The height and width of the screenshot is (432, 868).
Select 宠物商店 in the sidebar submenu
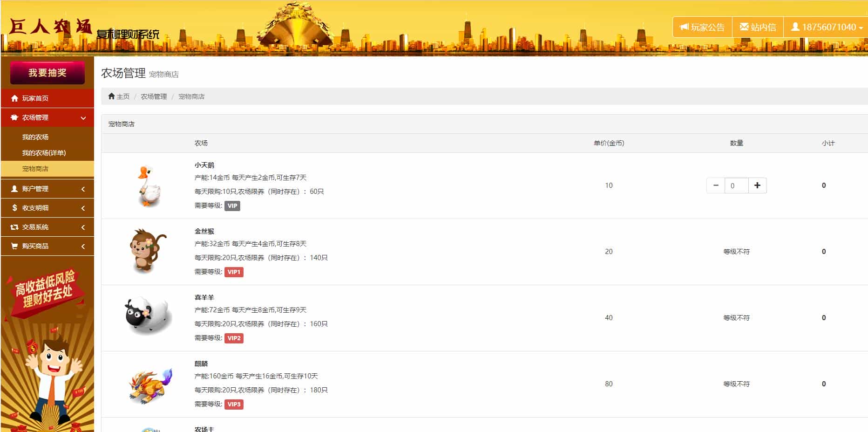(x=47, y=169)
